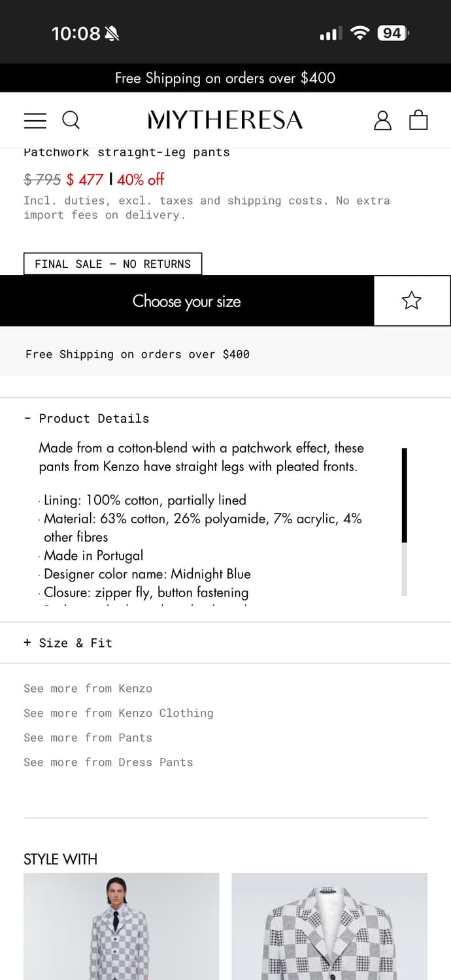451x980 pixels.
Task: Tap the battery indicator in status bar
Action: pyautogui.click(x=392, y=33)
